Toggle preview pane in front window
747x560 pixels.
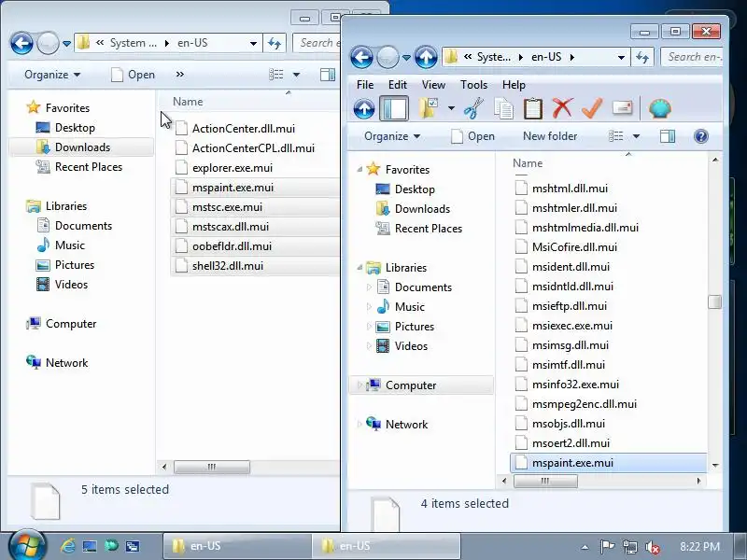667,136
